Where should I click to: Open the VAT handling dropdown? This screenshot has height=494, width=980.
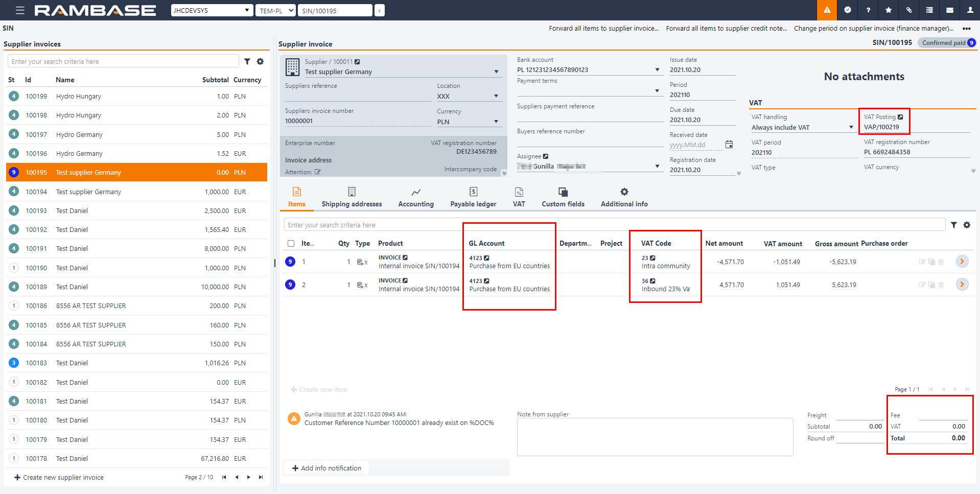coord(851,127)
